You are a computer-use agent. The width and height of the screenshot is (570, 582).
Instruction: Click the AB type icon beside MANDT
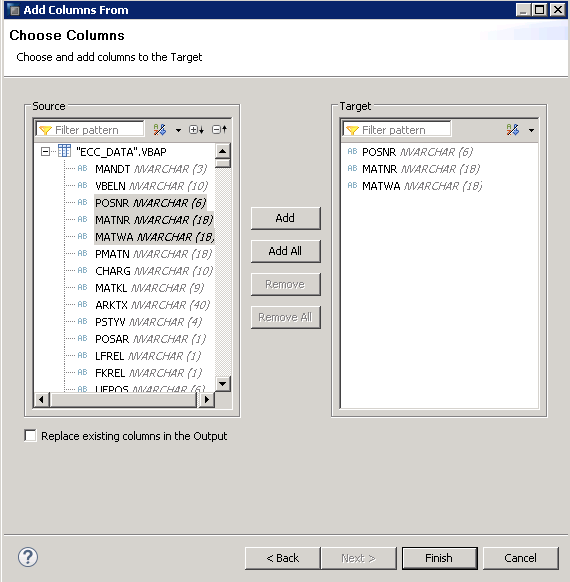82,168
